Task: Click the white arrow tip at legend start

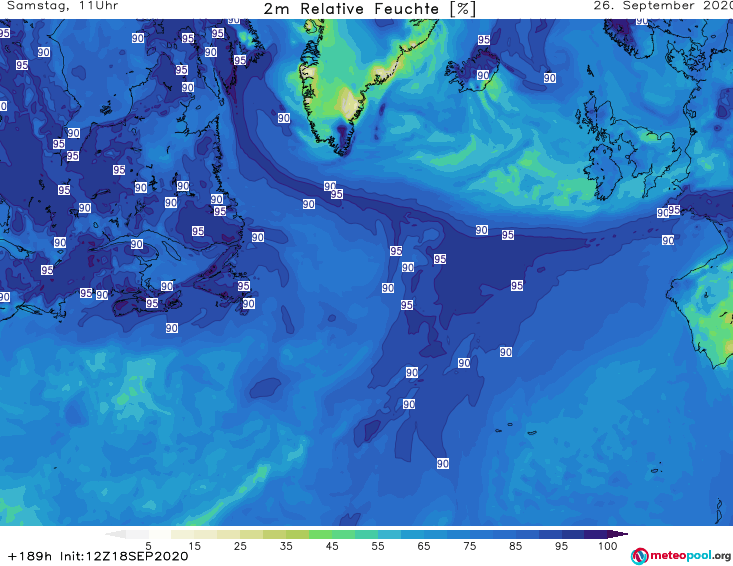Action: tap(115, 534)
